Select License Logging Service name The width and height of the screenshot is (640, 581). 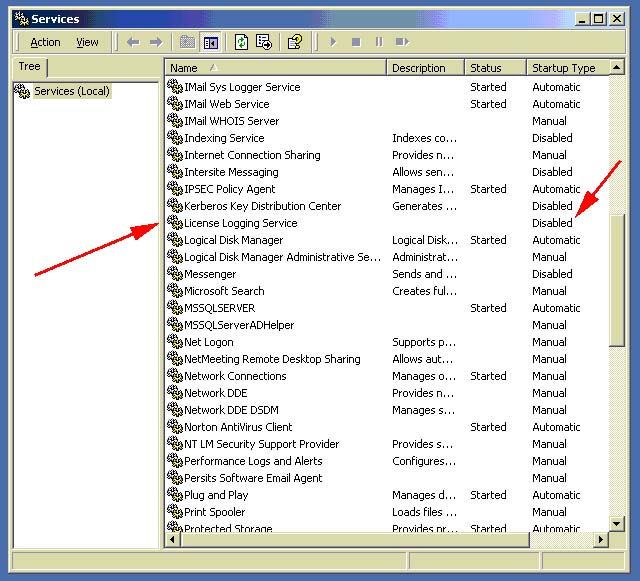pos(241,223)
